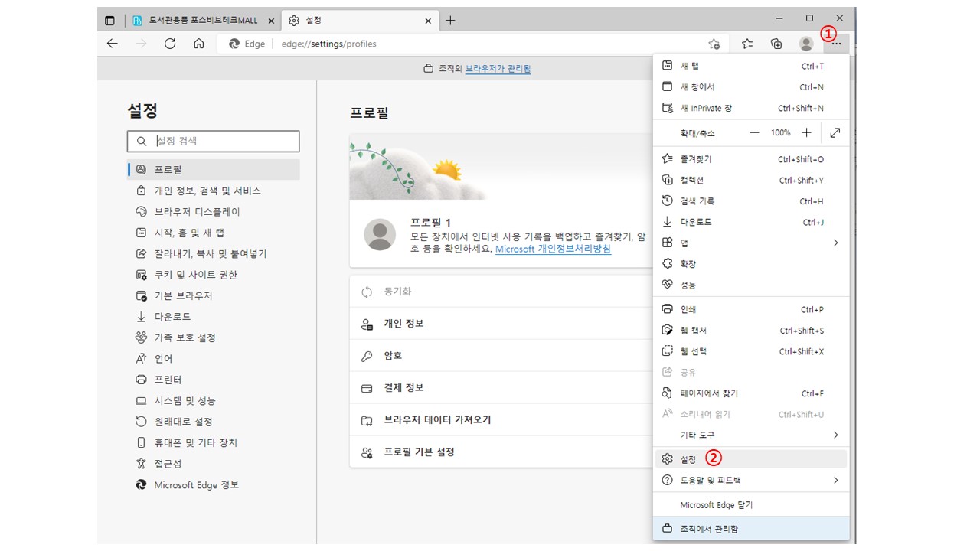Select 설정 in the menu
The width and height of the screenshot is (980, 551).
click(688, 459)
